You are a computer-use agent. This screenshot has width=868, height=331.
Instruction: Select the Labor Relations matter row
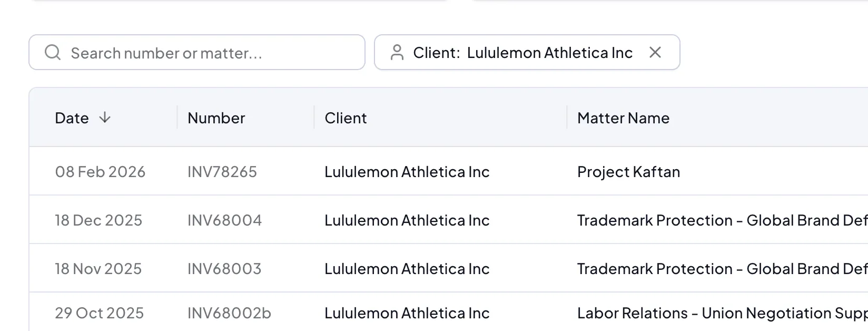pyautogui.click(x=722, y=313)
